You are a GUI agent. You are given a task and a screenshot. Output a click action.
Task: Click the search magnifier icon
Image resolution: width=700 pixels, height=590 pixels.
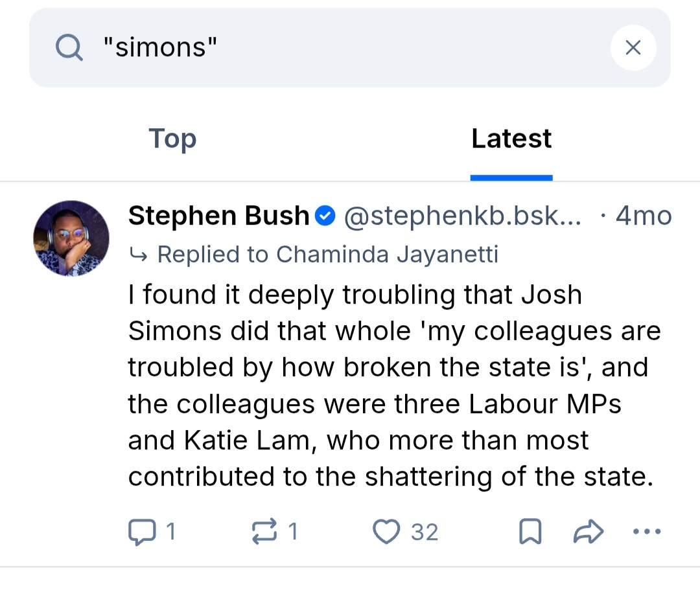coord(69,47)
